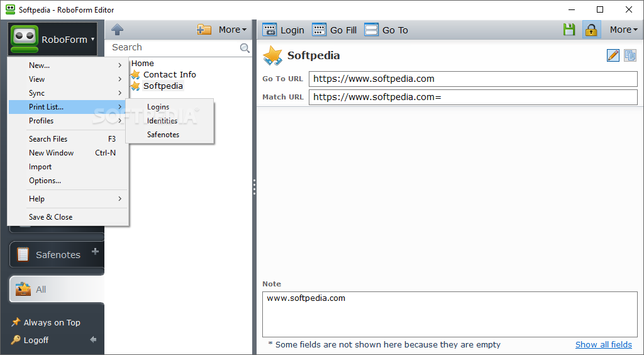Click the Login toolbar icon
644x355 pixels.
(x=269, y=30)
